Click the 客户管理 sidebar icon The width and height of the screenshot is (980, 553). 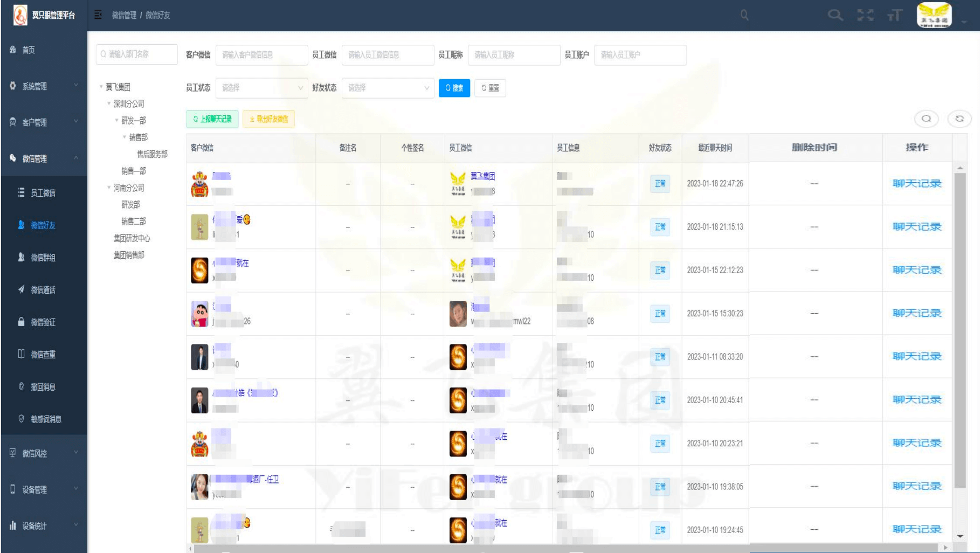(13, 122)
